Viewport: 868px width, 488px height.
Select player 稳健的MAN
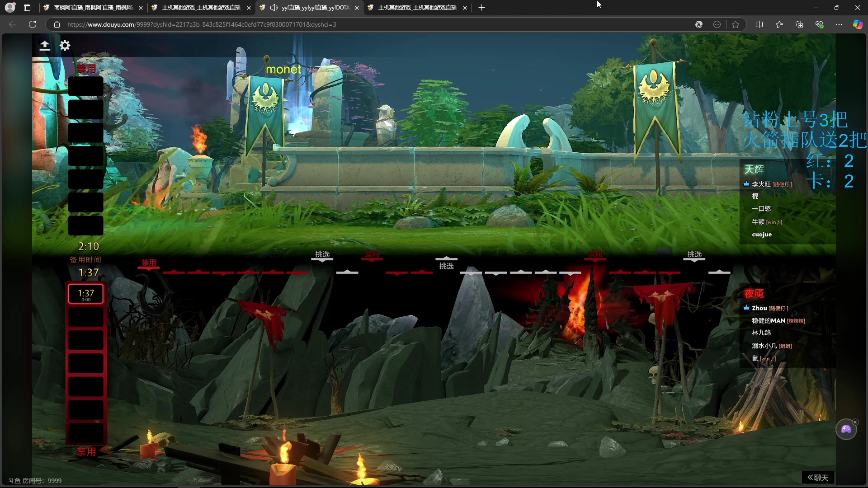[769, 321]
